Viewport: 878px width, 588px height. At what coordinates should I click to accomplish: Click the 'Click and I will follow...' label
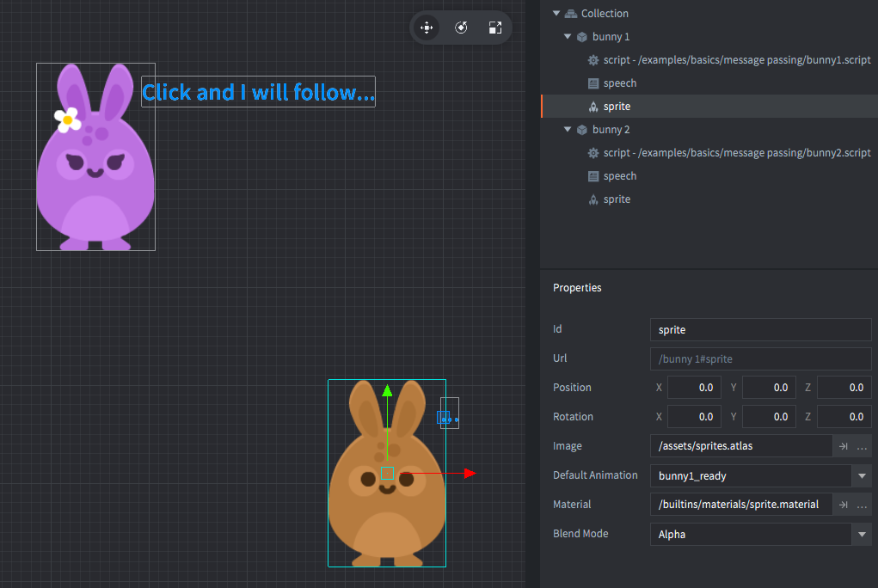tap(258, 92)
